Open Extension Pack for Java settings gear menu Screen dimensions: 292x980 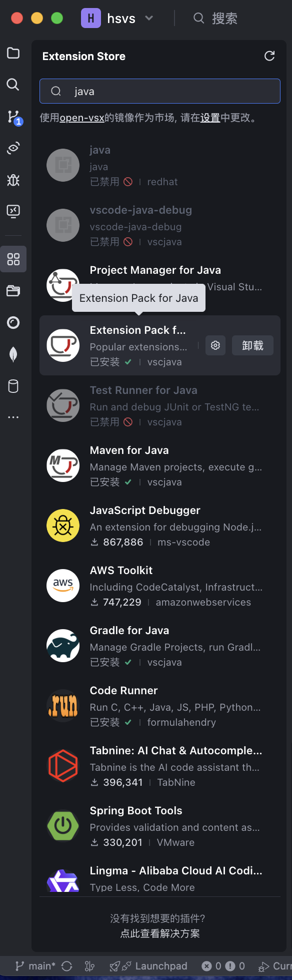click(215, 345)
